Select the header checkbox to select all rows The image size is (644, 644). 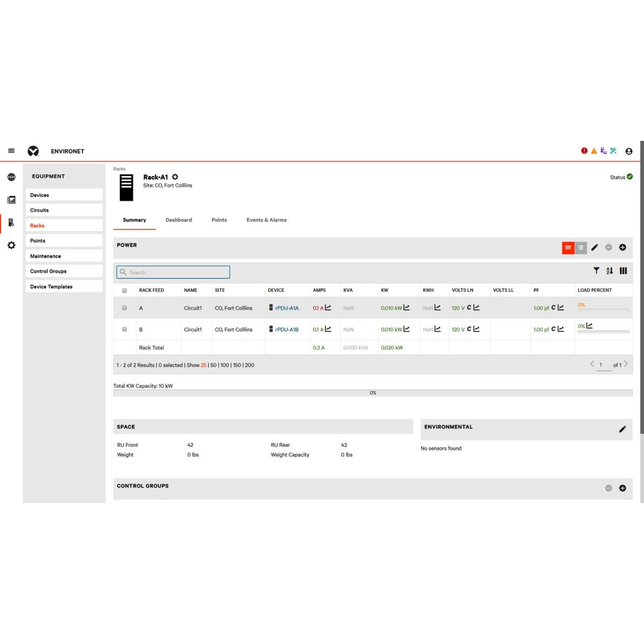click(x=124, y=290)
